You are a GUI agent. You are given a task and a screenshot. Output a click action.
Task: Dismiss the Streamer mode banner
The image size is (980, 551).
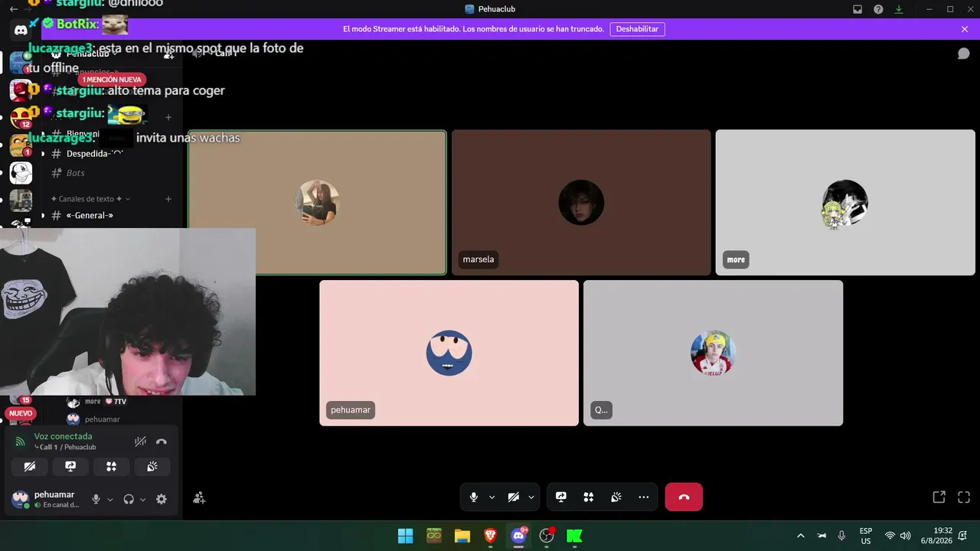pos(965,29)
